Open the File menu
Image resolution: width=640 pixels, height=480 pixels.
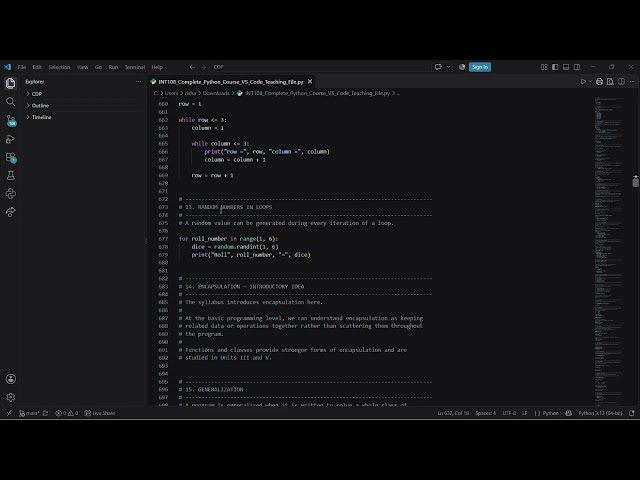(22, 67)
